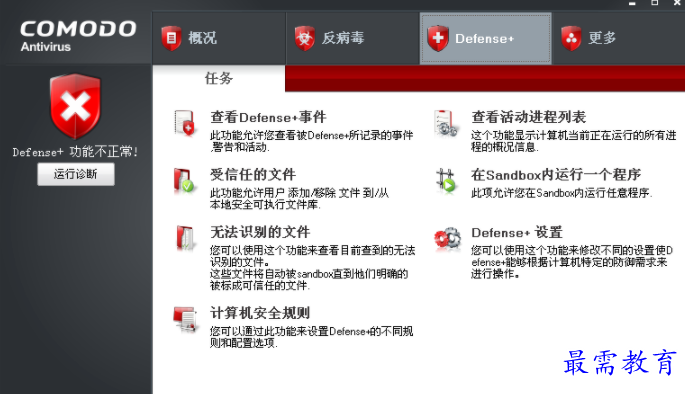The image size is (685, 394).
Task: Switch to the 反病毒 antivirus tab
Action: (353, 38)
